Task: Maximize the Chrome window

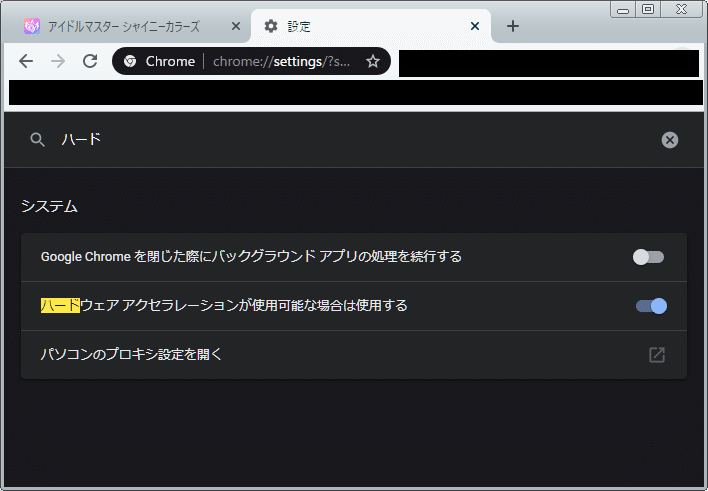Action: click(x=648, y=9)
